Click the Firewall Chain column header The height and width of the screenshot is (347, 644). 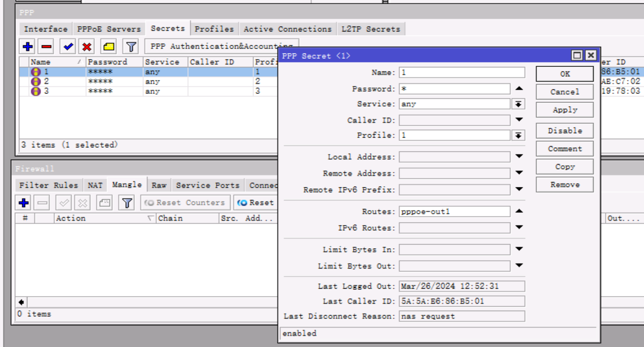(188, 218)
